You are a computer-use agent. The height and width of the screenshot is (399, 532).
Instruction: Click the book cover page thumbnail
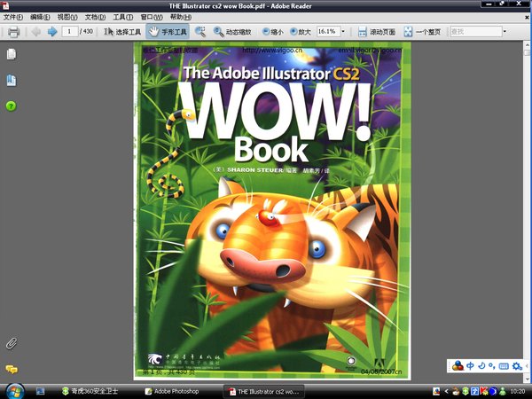point(272,211)
